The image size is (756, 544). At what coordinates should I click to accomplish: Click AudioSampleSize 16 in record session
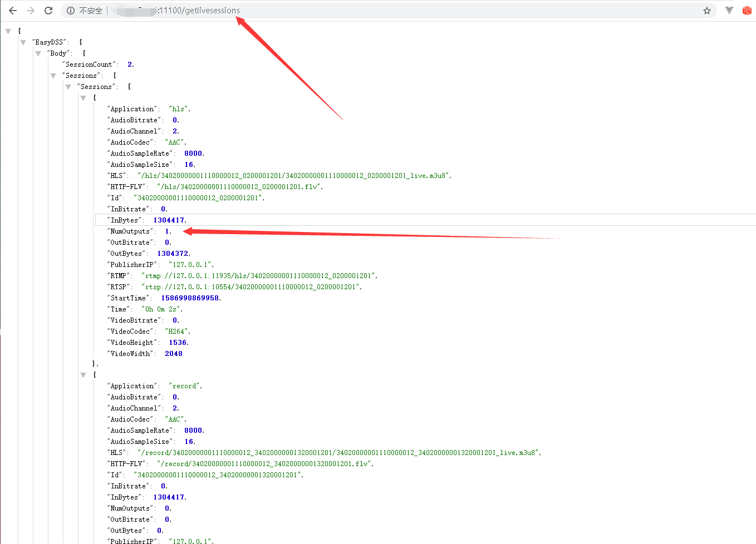coord(189,442)
